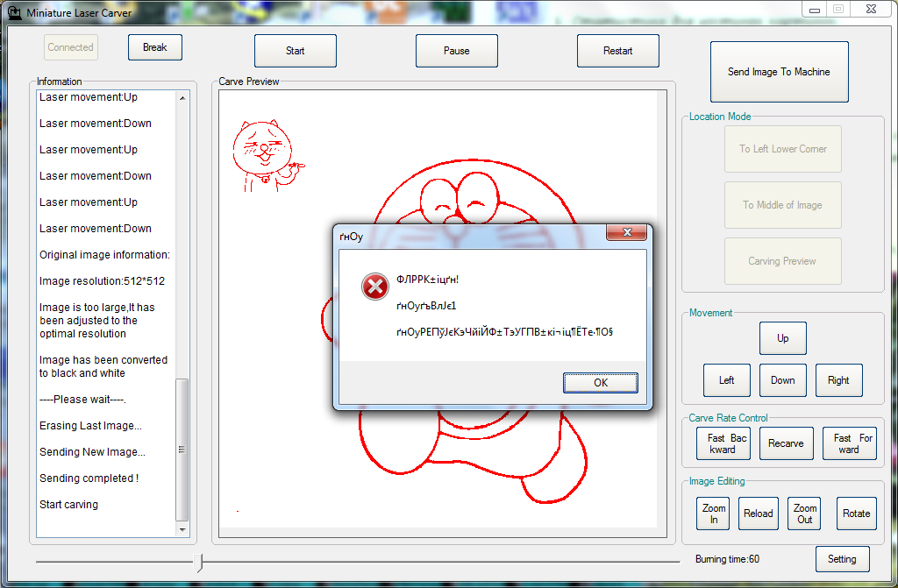Click the Reload image button
Screen dimensions: 898x588
click(x=759, y=514)
